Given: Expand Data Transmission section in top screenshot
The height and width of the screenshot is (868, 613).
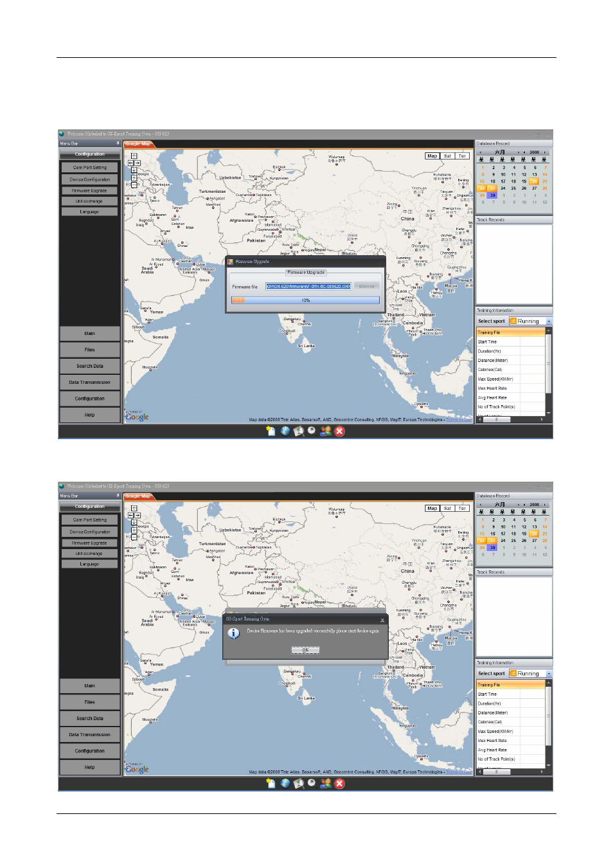Looking at the screenshot, I should (x=90, y=383).
